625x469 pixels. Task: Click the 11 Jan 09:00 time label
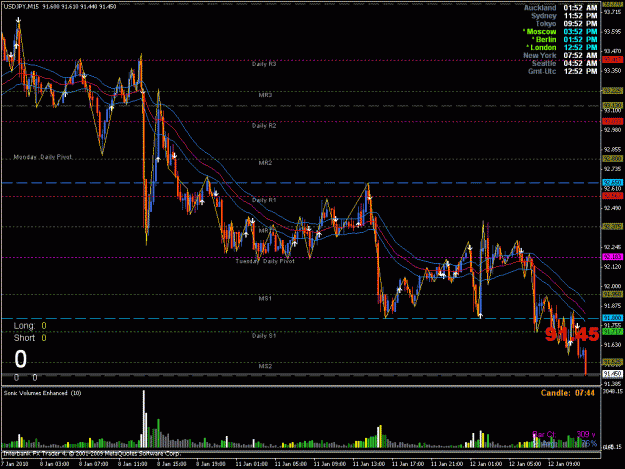click(330, 464)
